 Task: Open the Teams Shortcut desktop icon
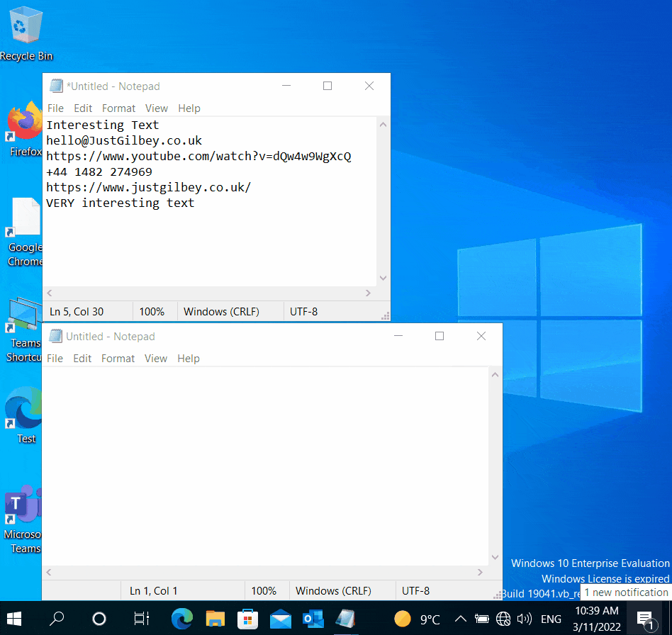[x=23, y=329]
